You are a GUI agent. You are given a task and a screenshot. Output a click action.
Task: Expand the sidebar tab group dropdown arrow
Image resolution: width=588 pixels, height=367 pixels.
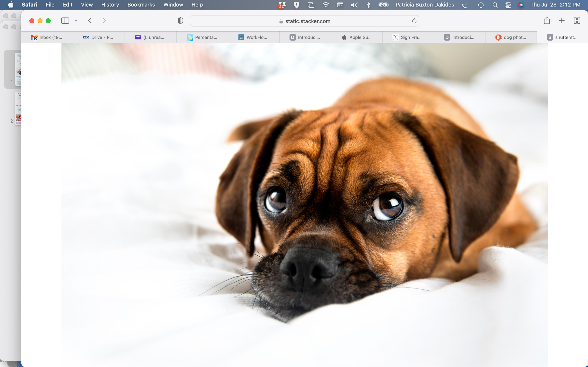point(76,21)
